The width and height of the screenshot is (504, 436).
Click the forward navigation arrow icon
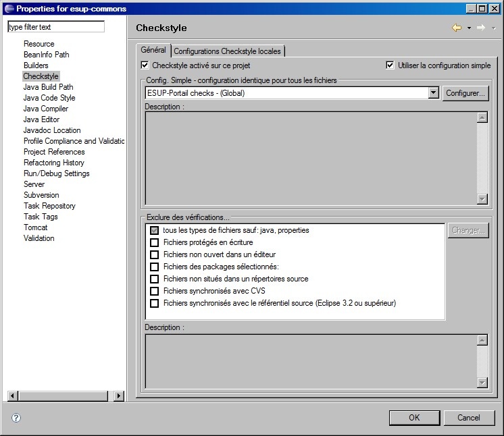[x=480, y=28]
